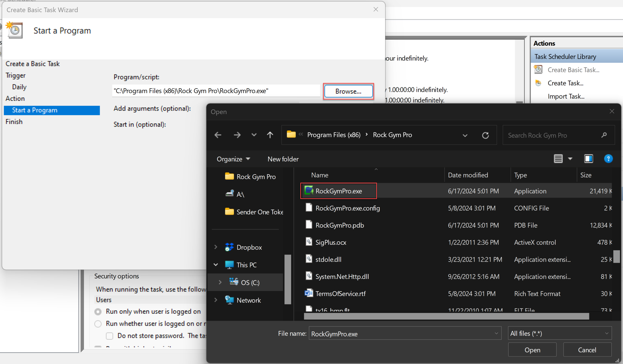Toggle the preview pane icon

(588, 159)
